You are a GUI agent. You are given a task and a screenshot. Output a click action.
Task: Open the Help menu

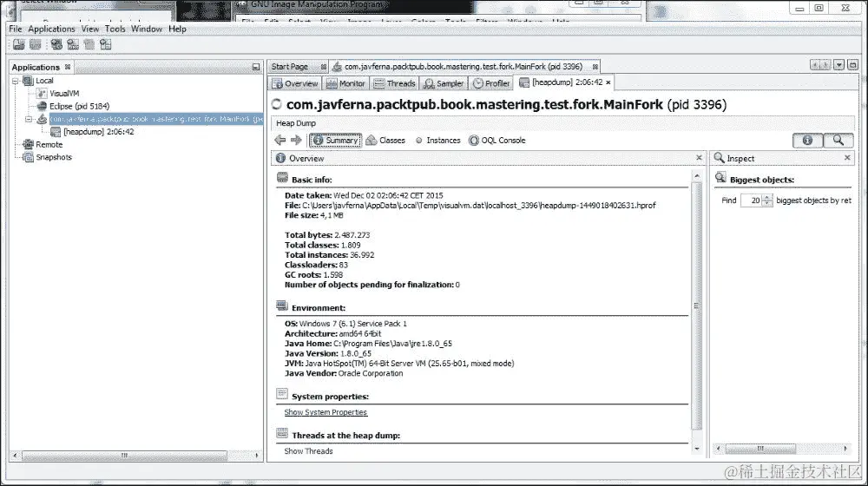(x=177, y=29)
